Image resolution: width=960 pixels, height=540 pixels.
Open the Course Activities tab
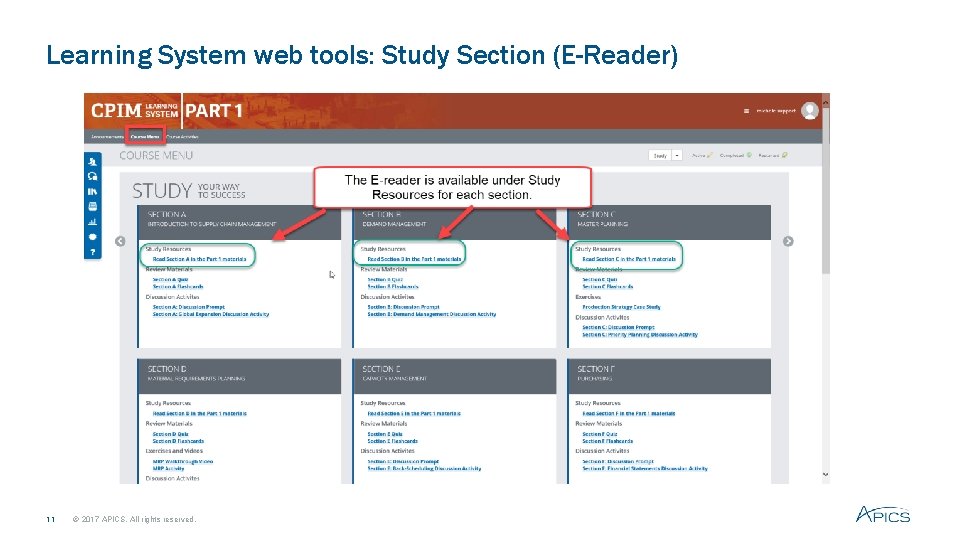click(182, 137)
